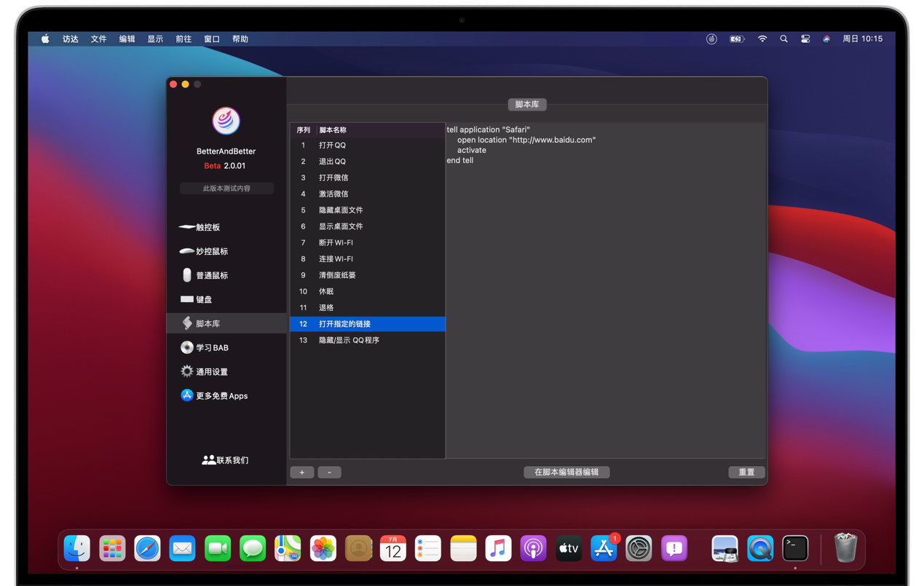The image size is (924, 586).
Task: Click the Spotlight search icon
Action: [783, 39]
